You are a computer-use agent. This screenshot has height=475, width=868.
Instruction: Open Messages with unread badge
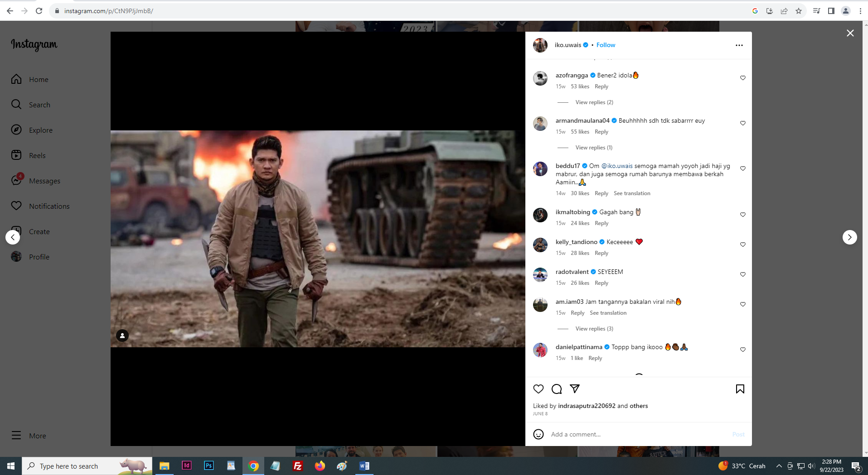click(x=36, y=181)
